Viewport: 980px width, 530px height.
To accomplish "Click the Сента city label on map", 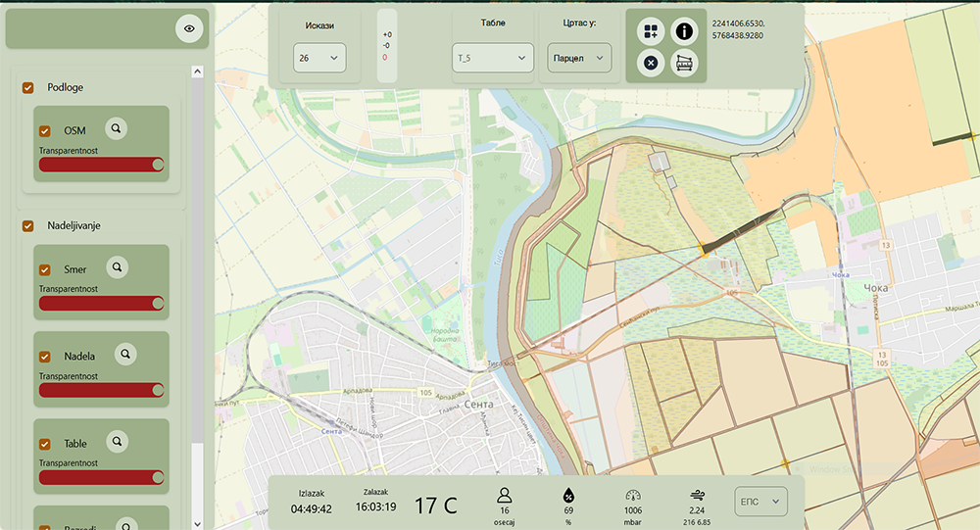I will (x=478, y=405).
